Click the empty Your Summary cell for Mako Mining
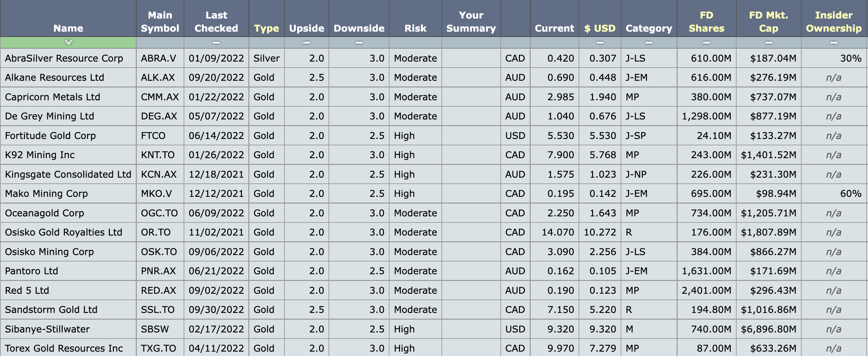Screen dimensions: 868x356 point(471,193)
